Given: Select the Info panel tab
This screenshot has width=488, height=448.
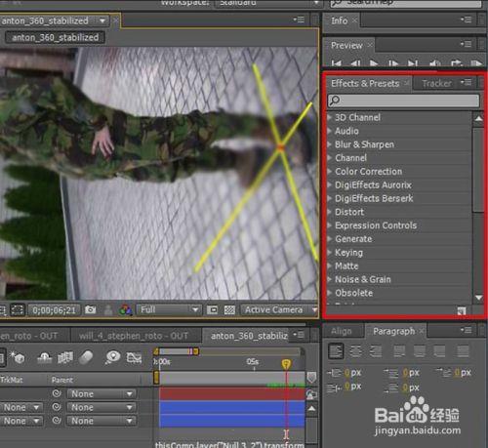Looking at the screenshot, I should click(x=340, y=20).
